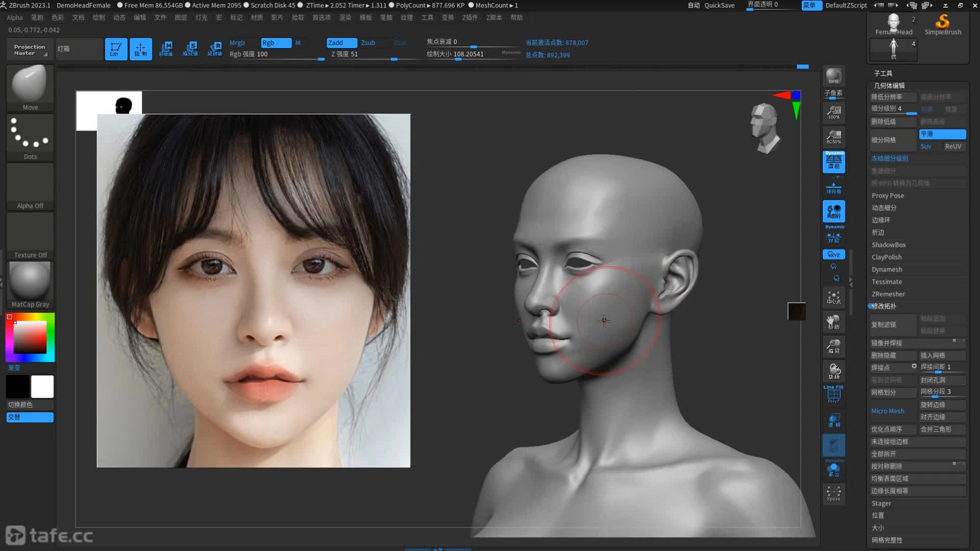Toggle the local symmetry button
Screen dimensions: 980x551
click(x=834, y=211)
